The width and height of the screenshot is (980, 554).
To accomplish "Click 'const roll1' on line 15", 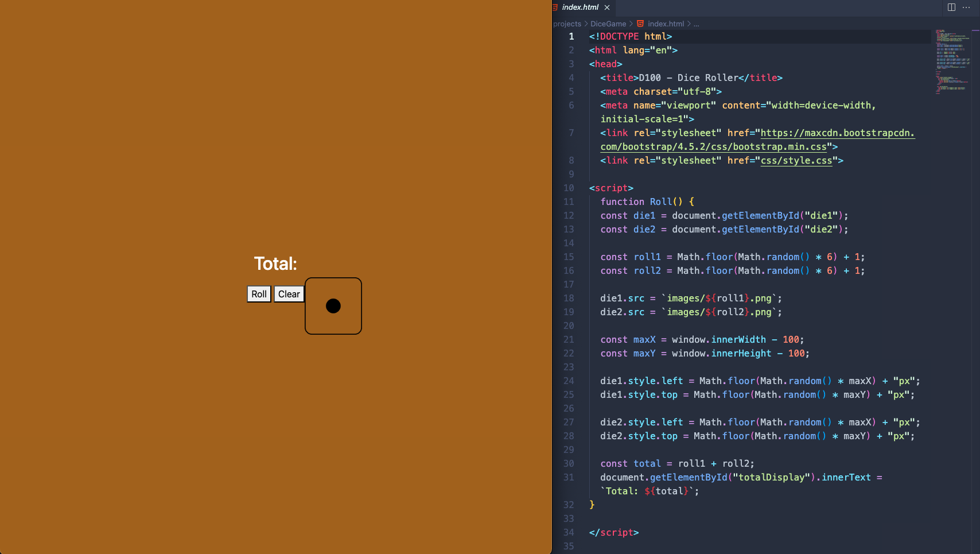I will (631, 257).
